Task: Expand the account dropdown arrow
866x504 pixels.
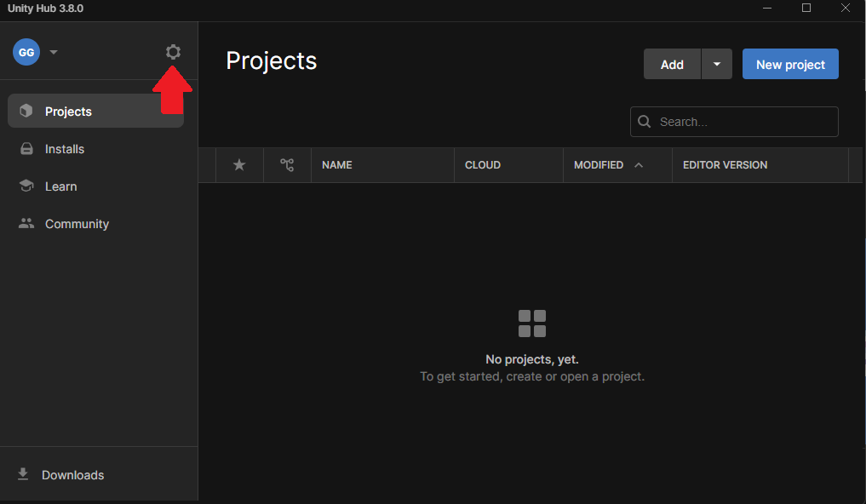Action: coord(54,53)
